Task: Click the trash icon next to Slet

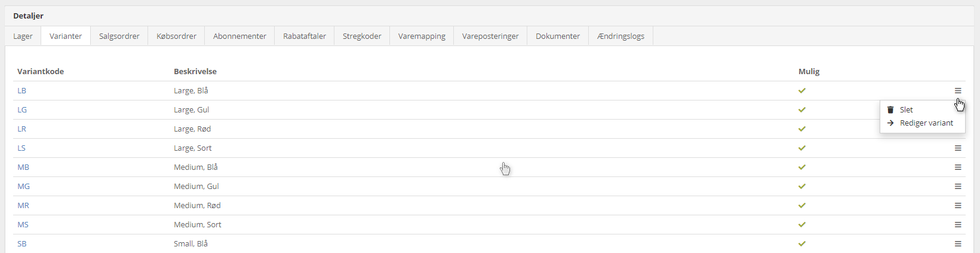Action: 890,109
